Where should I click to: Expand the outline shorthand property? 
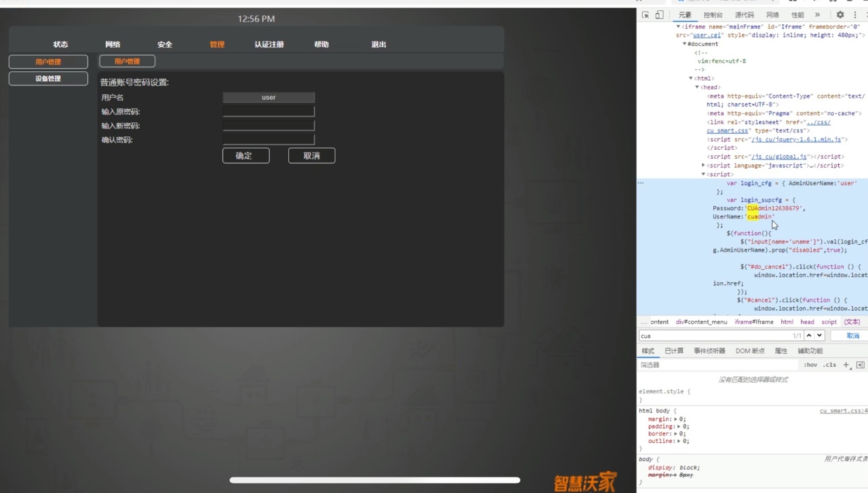pos(679,441)
